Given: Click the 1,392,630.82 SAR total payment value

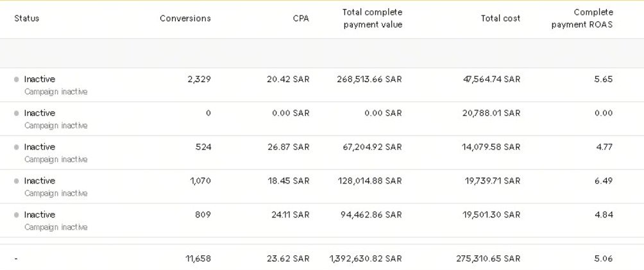Looking at the screenshot, I should (x=366, y=259).
